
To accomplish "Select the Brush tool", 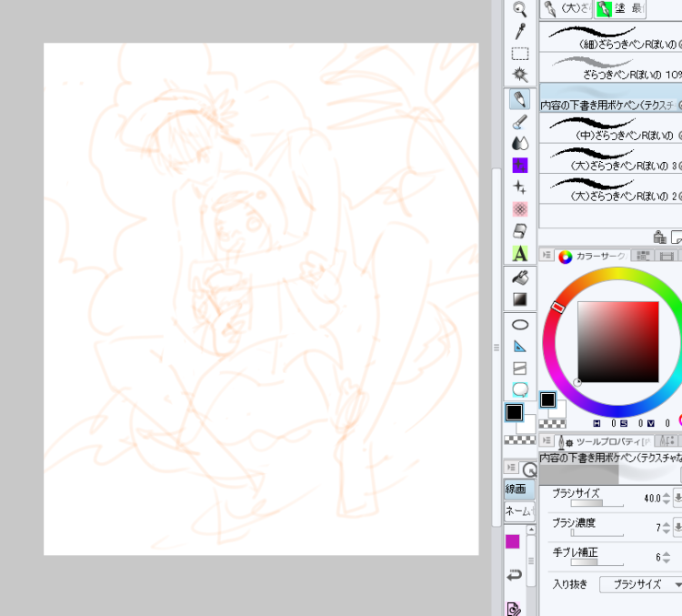I will 520,122.
